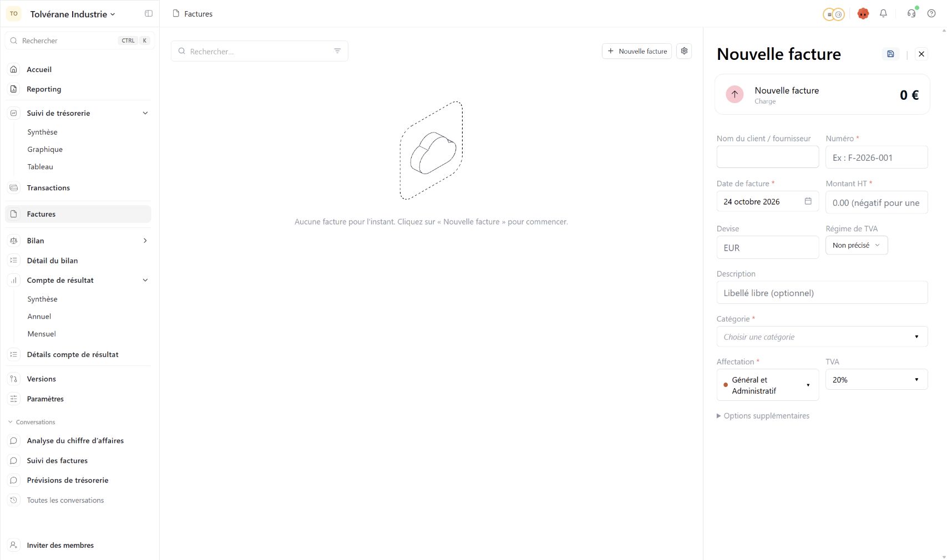Collapse the sidebar panel icon

click(x=149, y=14)
